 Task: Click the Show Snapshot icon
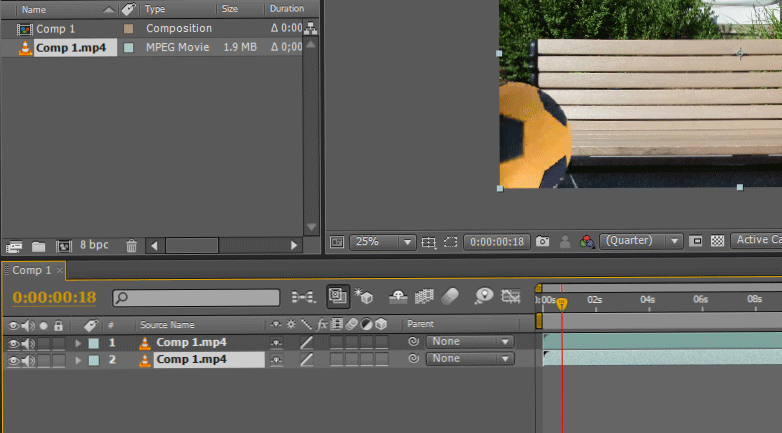565,242
